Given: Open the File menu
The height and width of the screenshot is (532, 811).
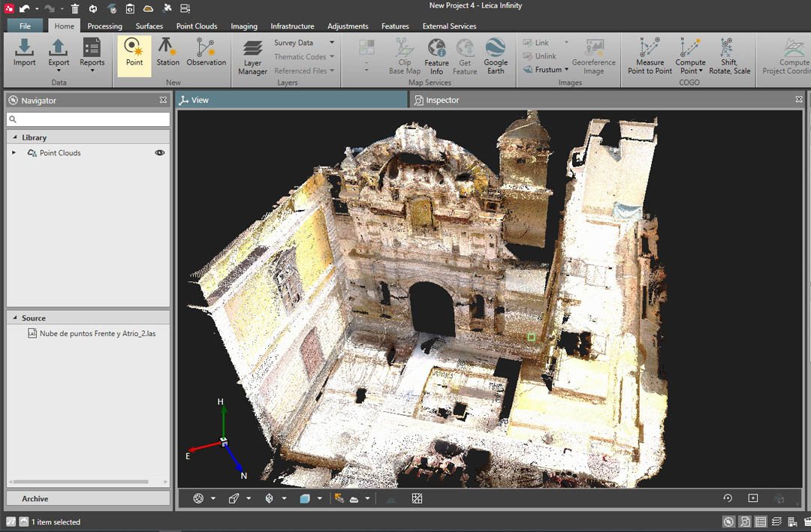Looking at the screenshot, I should click(x=25, y=26).
